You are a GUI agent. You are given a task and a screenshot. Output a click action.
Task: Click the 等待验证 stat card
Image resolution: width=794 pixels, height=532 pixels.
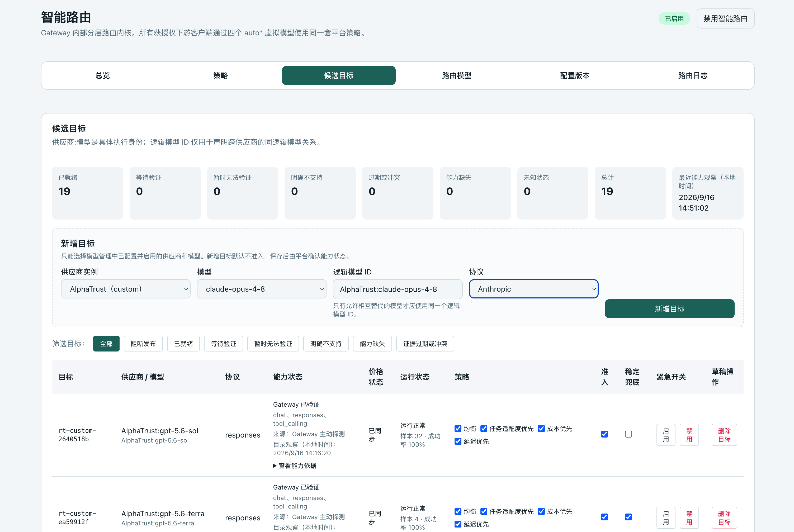coord(165,193)
